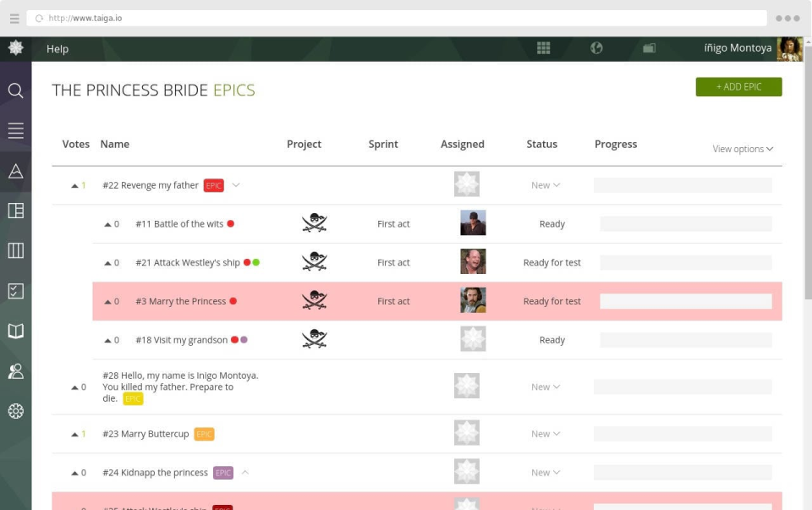Click the red EPIC color tag on #22
This screenshot has height=510, width=812.
[x=213, y=185]
